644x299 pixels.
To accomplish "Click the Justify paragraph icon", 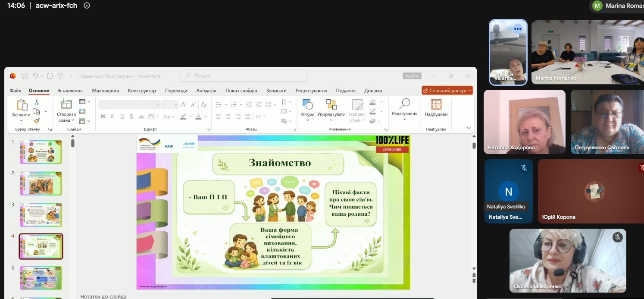I will click(247, 116).
